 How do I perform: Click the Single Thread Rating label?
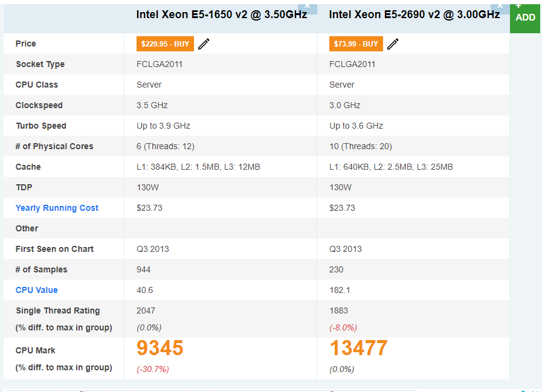coord(58,311)
